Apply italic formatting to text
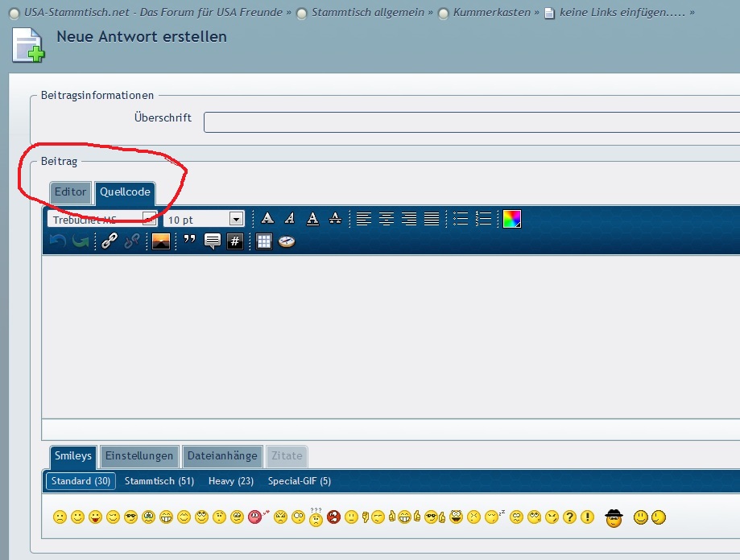 (290, 219)
